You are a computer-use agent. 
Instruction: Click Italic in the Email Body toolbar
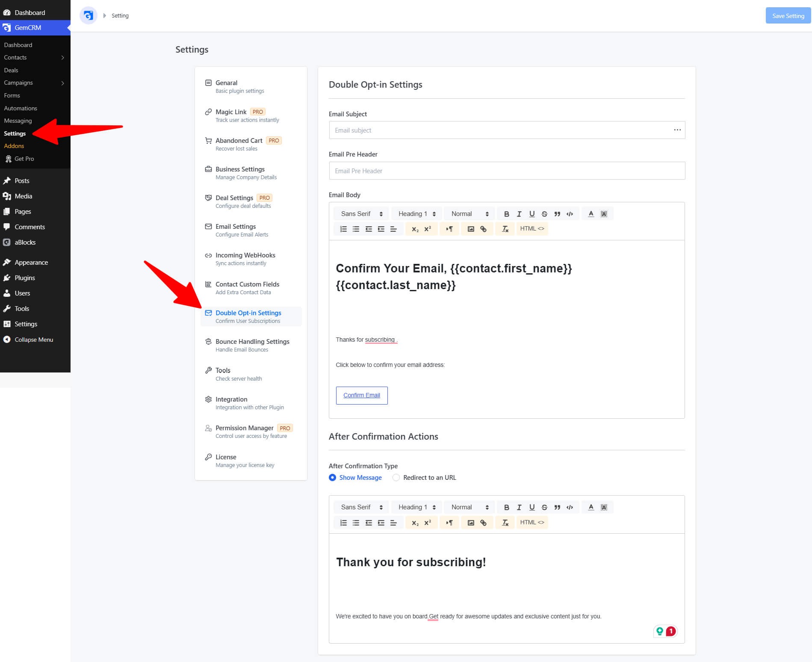click(x=519, y=214)
